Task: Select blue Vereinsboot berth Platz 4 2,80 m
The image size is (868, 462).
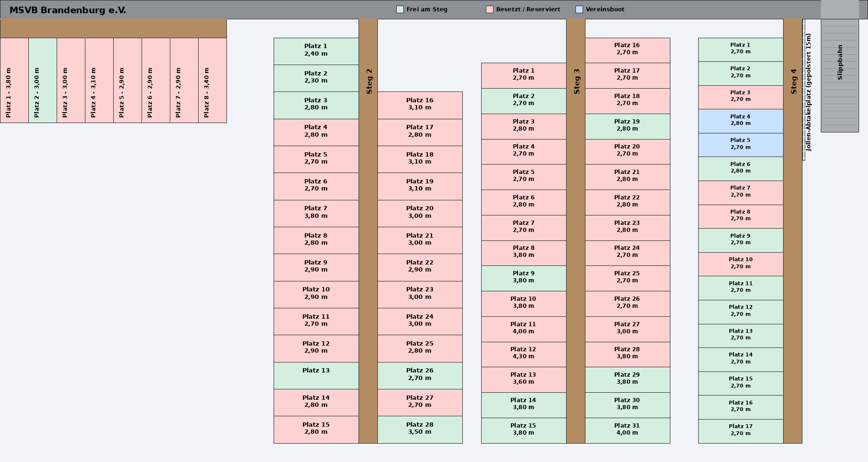Action: 741,122
